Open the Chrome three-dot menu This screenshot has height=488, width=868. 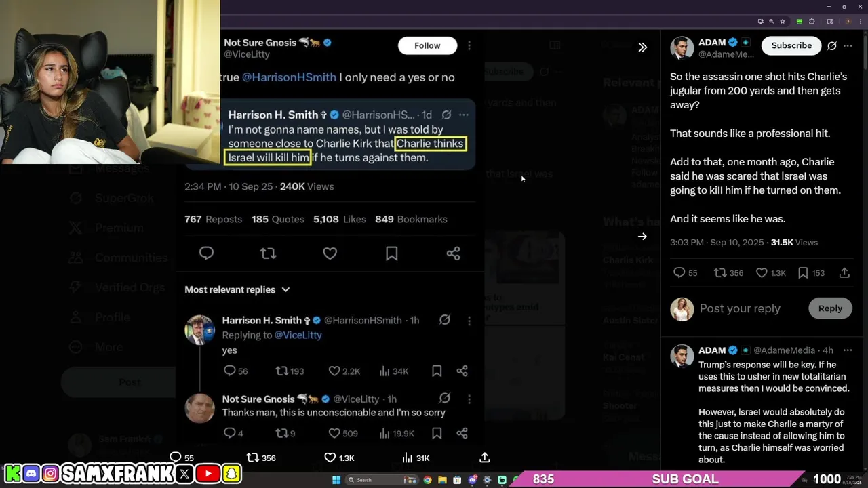point(861,22)
